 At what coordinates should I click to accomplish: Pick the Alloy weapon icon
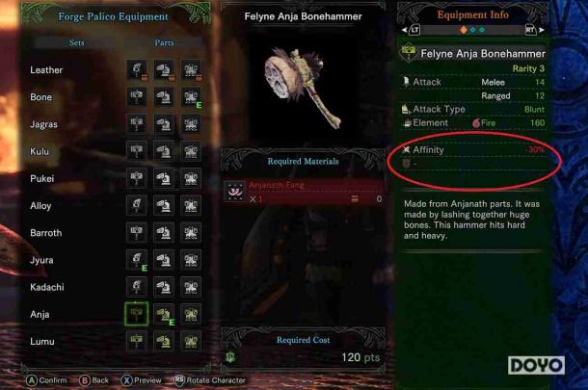click(137, 206)
